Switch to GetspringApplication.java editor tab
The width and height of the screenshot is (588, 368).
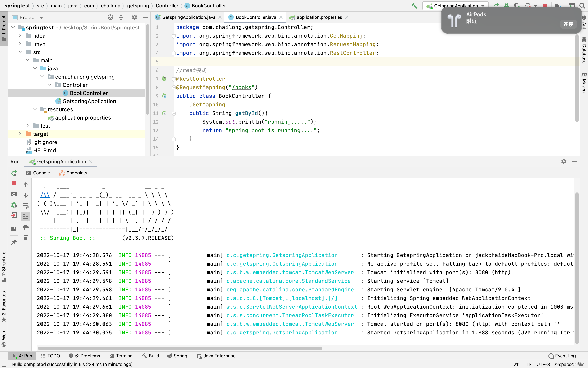(188, 17)
